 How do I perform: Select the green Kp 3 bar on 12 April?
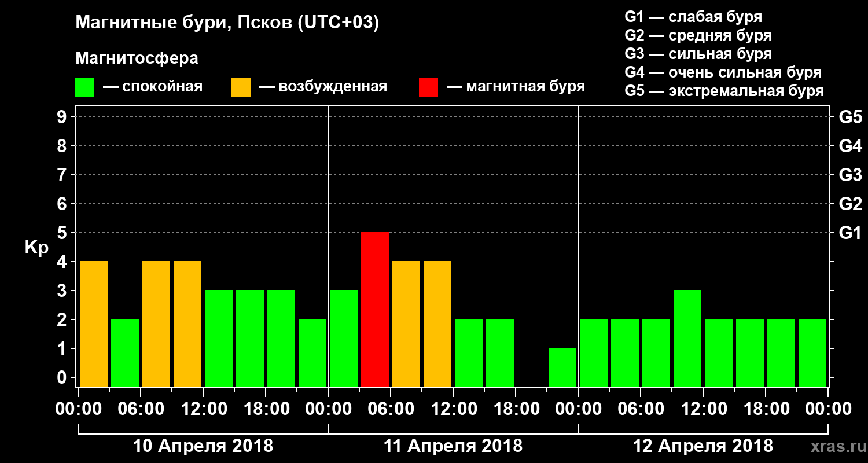point(687,338)
